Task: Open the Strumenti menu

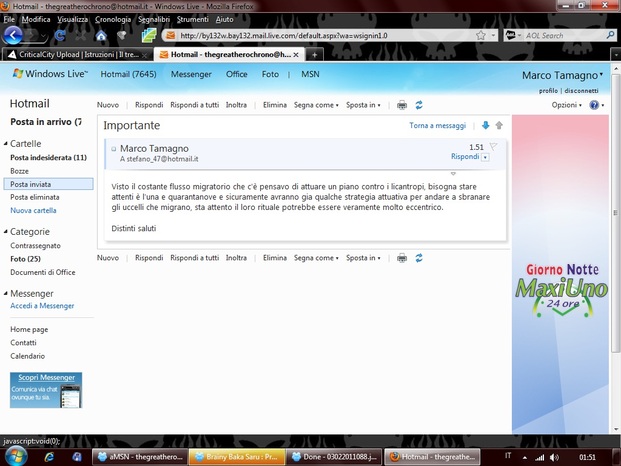Action: click(x=192, y=19)
